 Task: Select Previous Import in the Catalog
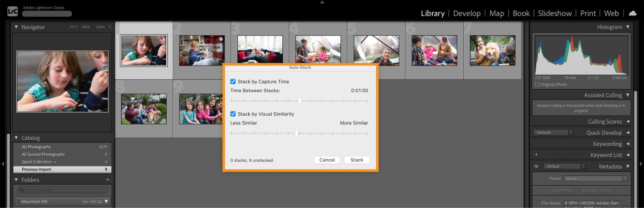tap(62, 169)
